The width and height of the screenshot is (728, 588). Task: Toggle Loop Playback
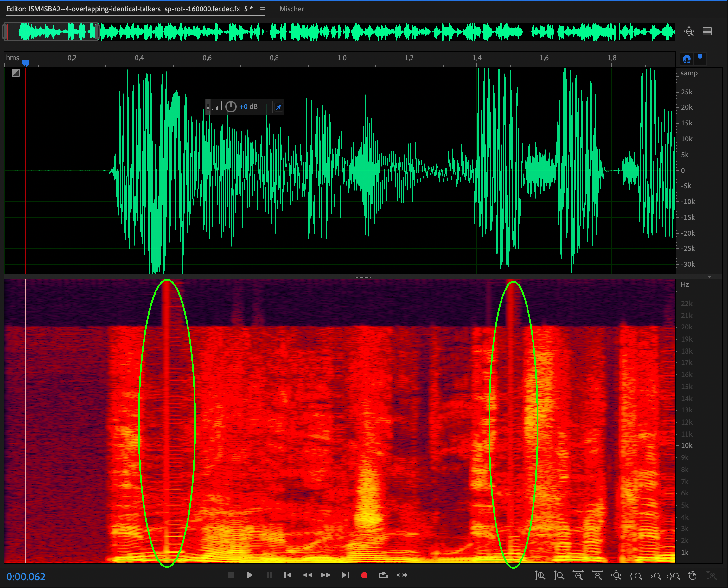pyautogui.click(x=383, y=575)
